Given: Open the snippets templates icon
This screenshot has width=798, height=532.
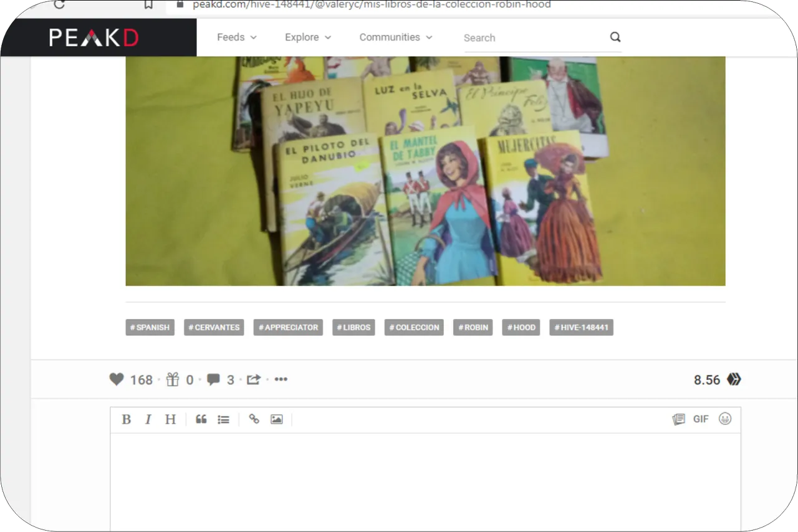Looking at the screenshot, I should click(x=678, y=419).
